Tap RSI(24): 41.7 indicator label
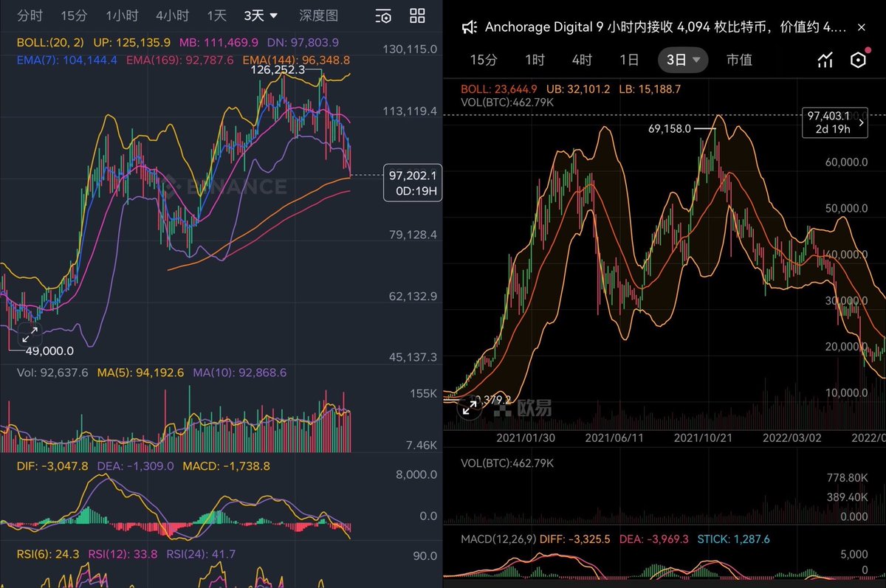Image resolution: width=886 pixels, height=588 pixels. pos(201,553)
